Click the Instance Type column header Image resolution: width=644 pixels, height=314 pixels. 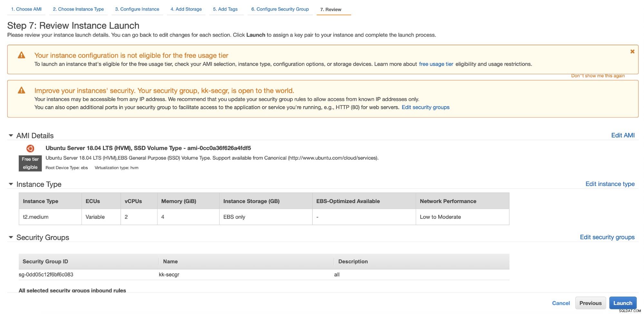[x=50, y=201]
